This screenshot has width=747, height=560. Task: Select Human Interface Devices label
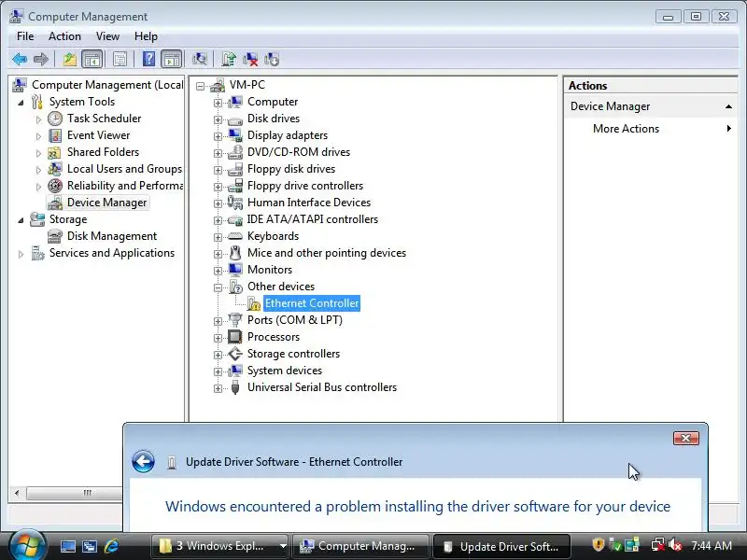pos(309,203)
